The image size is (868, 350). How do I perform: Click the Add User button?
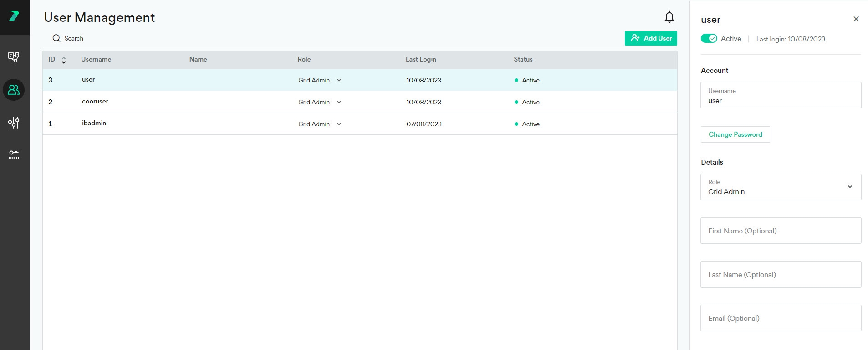click(x=650, y=38)
